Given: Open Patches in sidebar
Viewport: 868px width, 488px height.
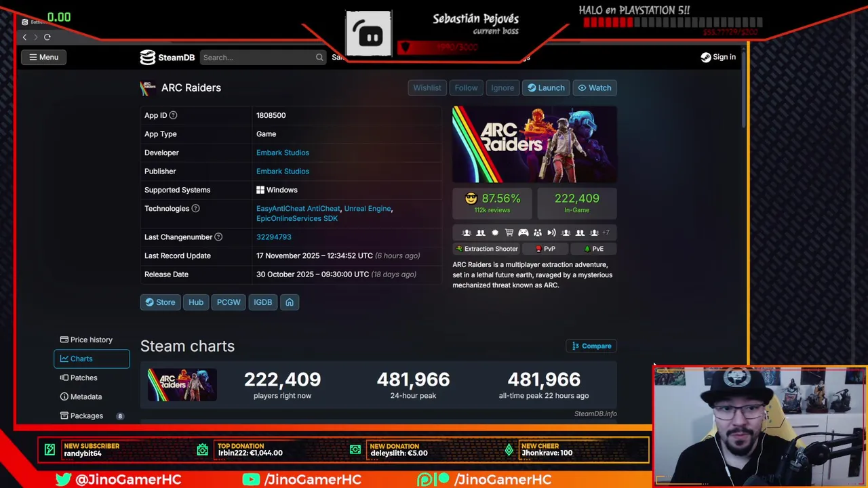Looking at the screenshot, I should click(x=92, y=378).
